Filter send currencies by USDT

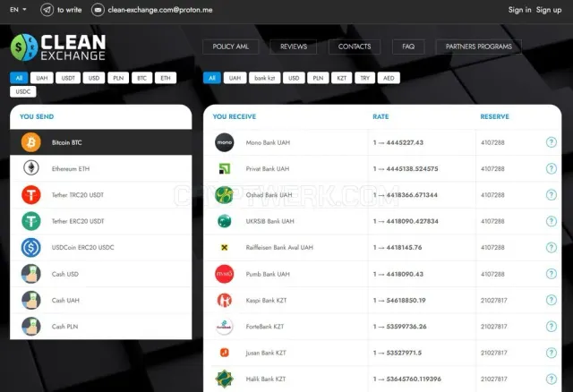[x=68, y=78]
